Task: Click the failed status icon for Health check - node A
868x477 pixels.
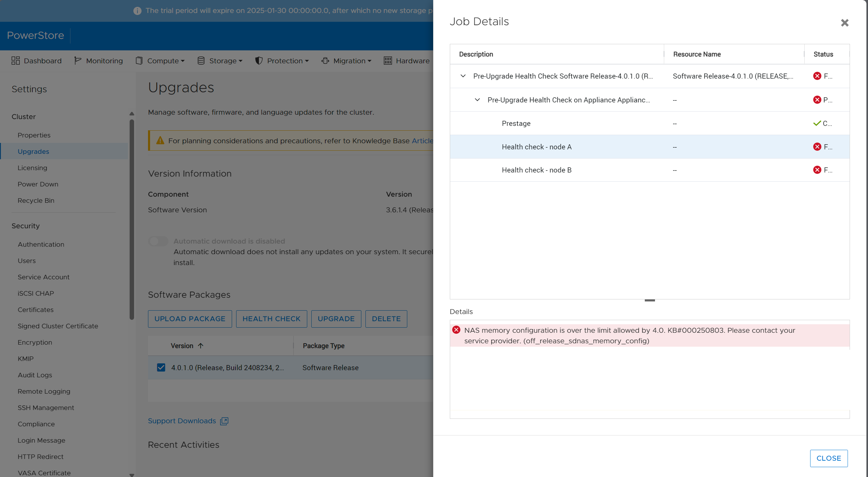Action: 817,147
